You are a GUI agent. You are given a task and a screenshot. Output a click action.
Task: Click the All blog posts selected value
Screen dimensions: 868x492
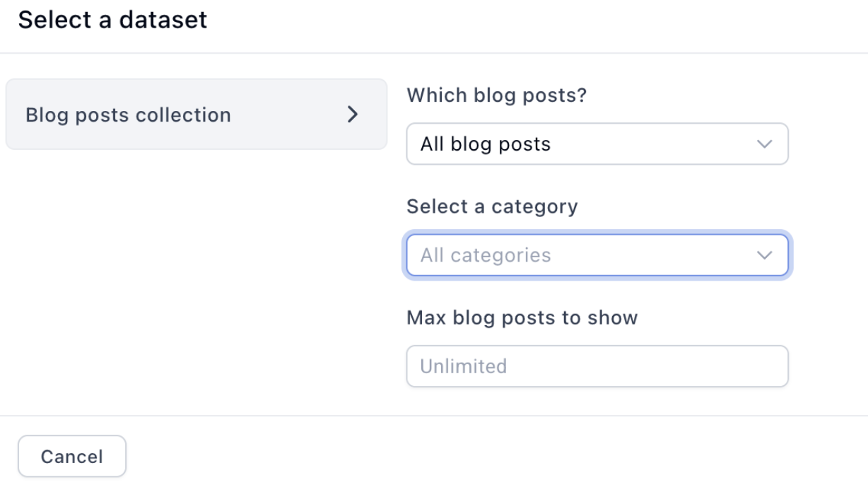click(486, 144)
